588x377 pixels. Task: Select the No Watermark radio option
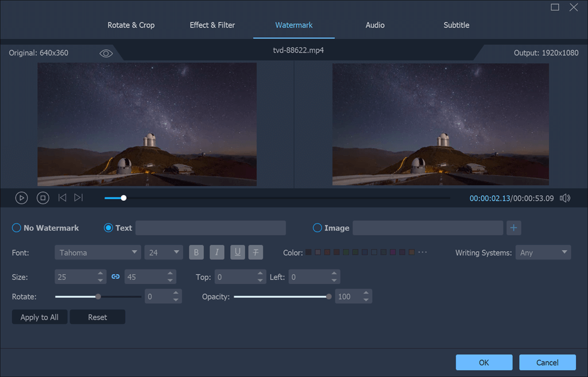17,228
